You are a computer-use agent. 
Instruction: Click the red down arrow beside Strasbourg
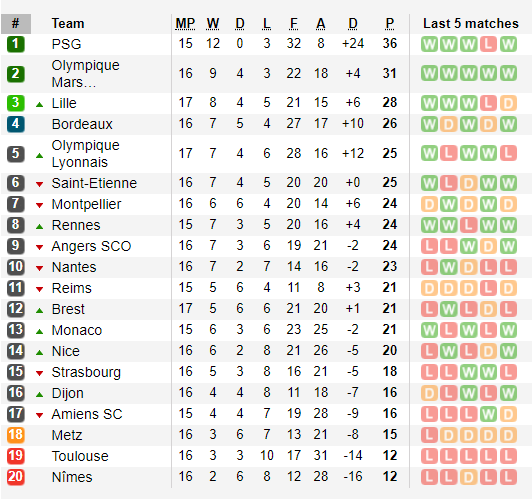point(39,373)
